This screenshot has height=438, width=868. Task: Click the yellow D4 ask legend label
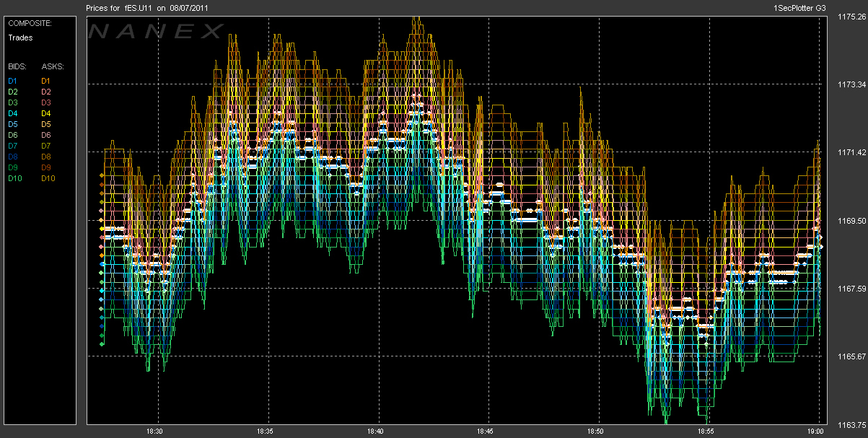(x=46, y=113)
